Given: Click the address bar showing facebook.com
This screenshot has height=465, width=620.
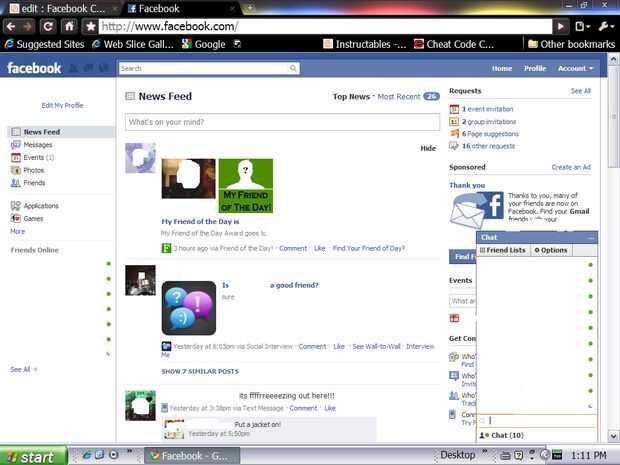Looking at the screenshot, I should coord(325,26).
